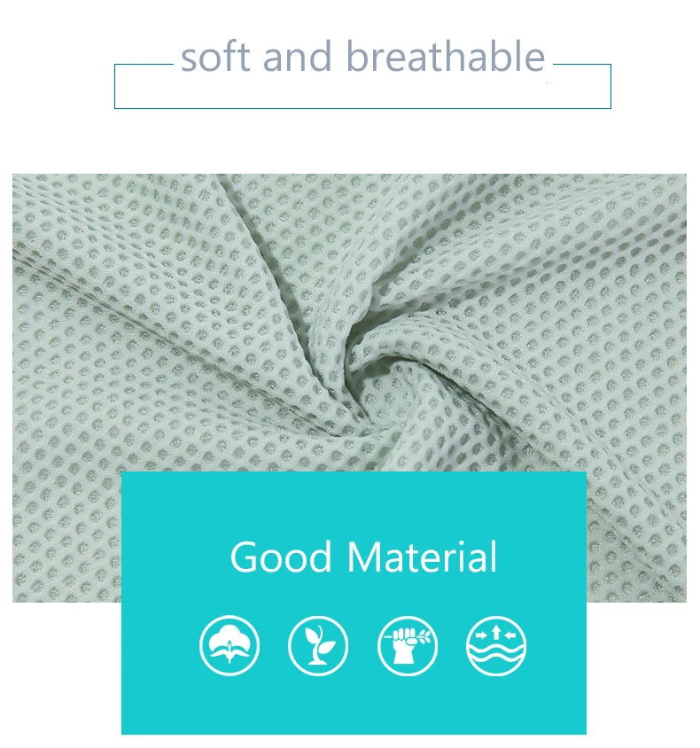This screenshot has height=748, width=700.
Task: Click the upward arrow inside the waves icon
Action: pyautogui.click(x=496, y=633)
